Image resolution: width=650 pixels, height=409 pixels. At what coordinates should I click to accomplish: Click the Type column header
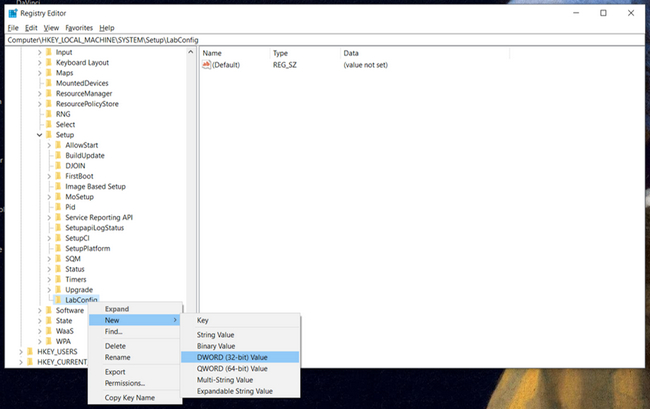[305, 53]
